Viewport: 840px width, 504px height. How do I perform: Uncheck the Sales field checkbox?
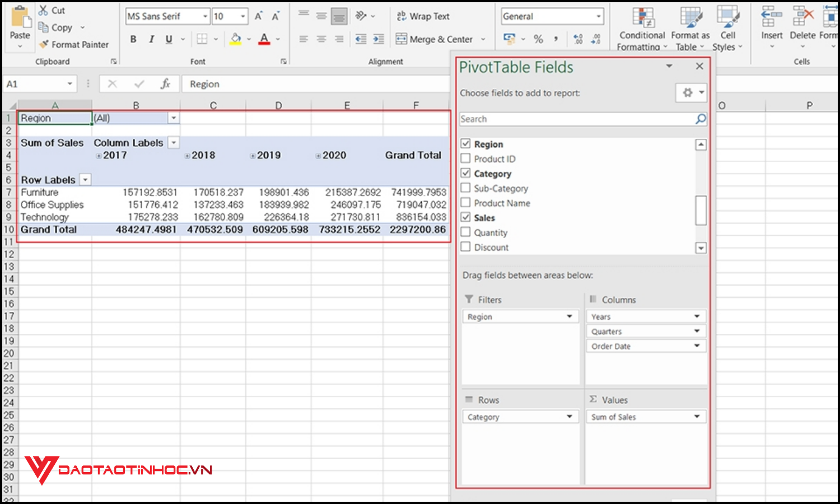pyautogui.click(x=465, y=217)
